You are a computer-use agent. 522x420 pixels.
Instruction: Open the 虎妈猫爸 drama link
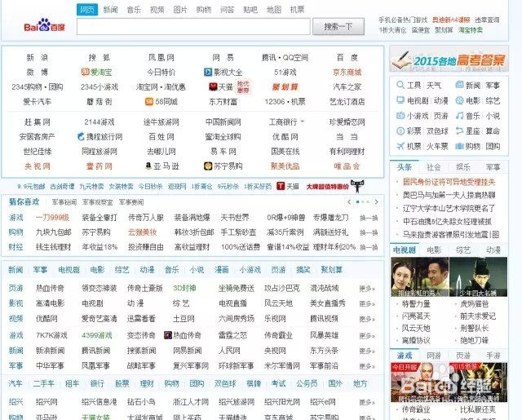tap(474, 304)
